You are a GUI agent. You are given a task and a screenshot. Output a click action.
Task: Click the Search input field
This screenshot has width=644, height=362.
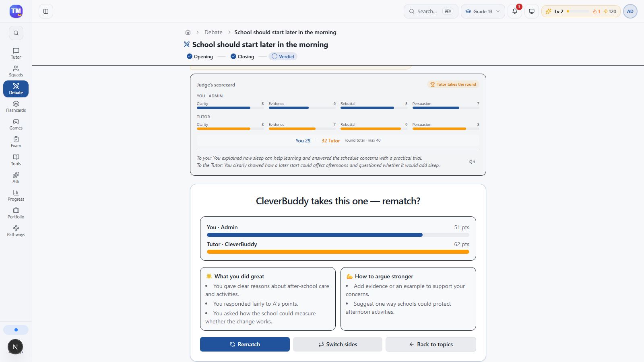pyautogui.click(x=431, y=11)
